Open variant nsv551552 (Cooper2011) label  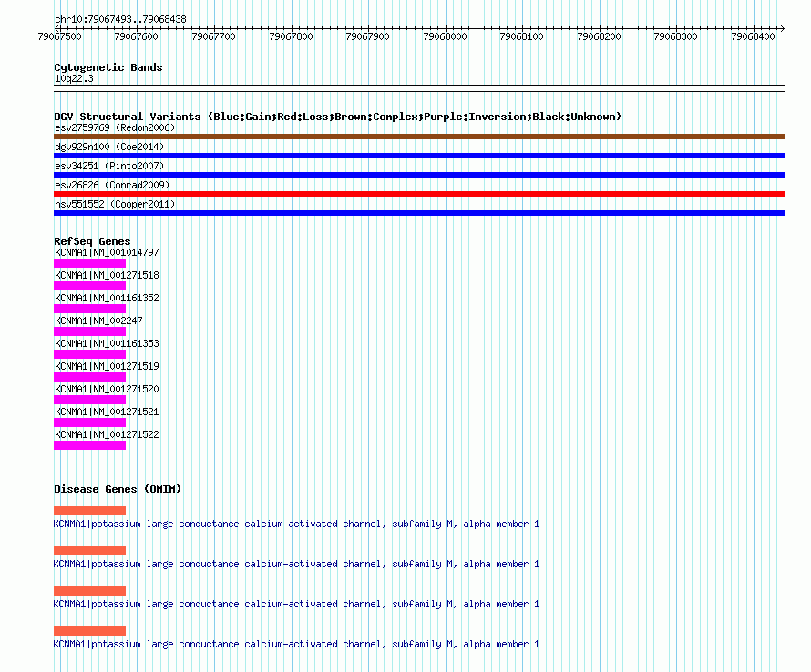click(115, 204)
